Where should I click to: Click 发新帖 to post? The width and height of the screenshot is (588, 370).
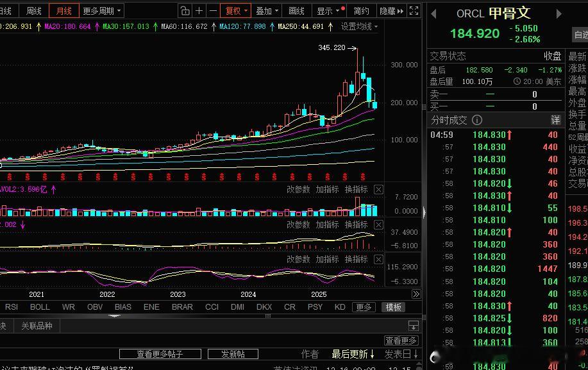coord(233,354)
